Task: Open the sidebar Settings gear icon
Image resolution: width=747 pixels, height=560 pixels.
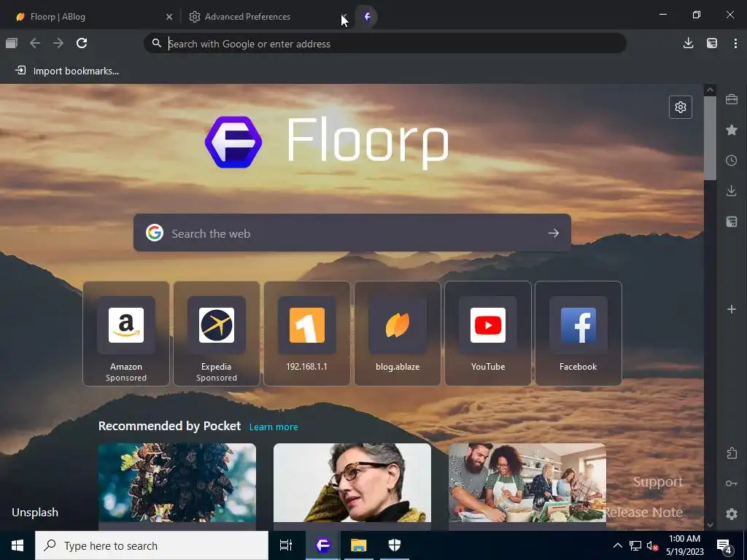Action: coord(732,514)
